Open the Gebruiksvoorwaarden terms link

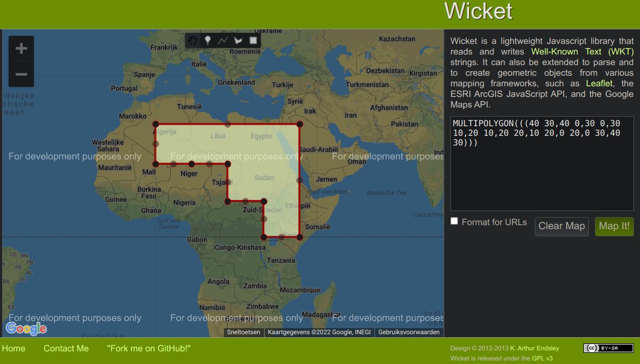[x=409, y=332]
